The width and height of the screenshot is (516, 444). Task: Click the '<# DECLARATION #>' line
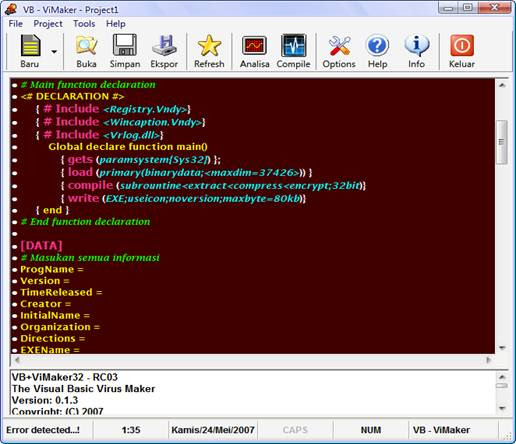coord(72,97)
